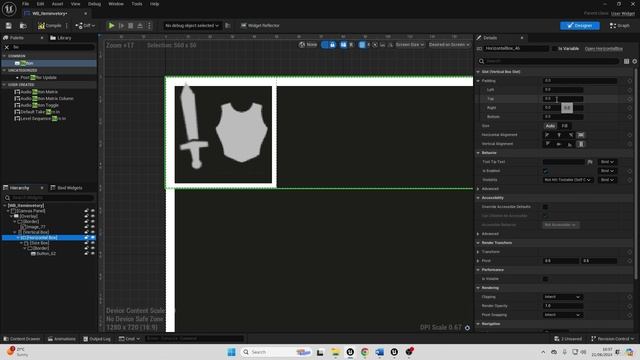This screenshot has width=640, height=360.
Task: Clear the Palette search with X icon
Action: (x=7, y=47)
